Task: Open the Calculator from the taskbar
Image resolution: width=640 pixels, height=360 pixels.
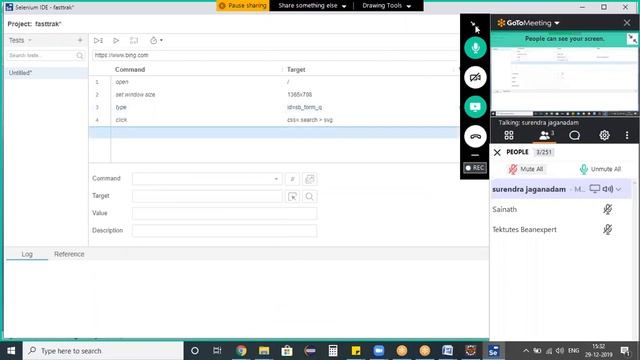Action: [333, 351]
